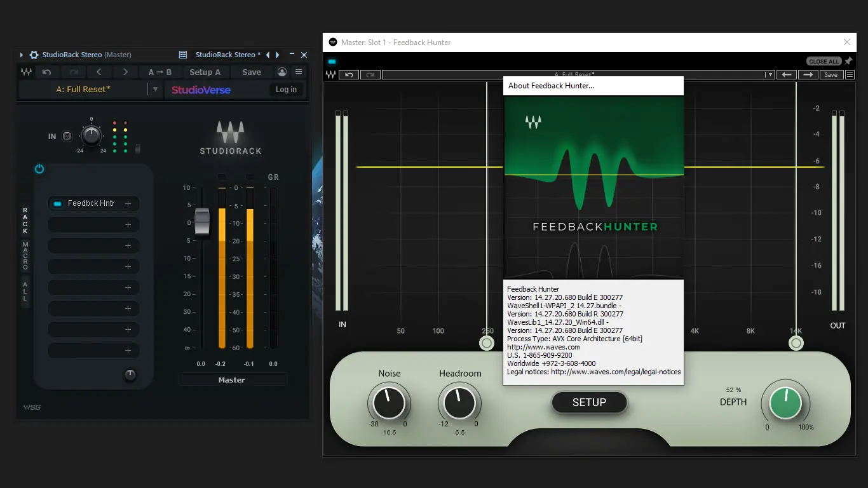Open the StudioVerse panel
This screenshot has height=488, width=868.
coord(201,90)
